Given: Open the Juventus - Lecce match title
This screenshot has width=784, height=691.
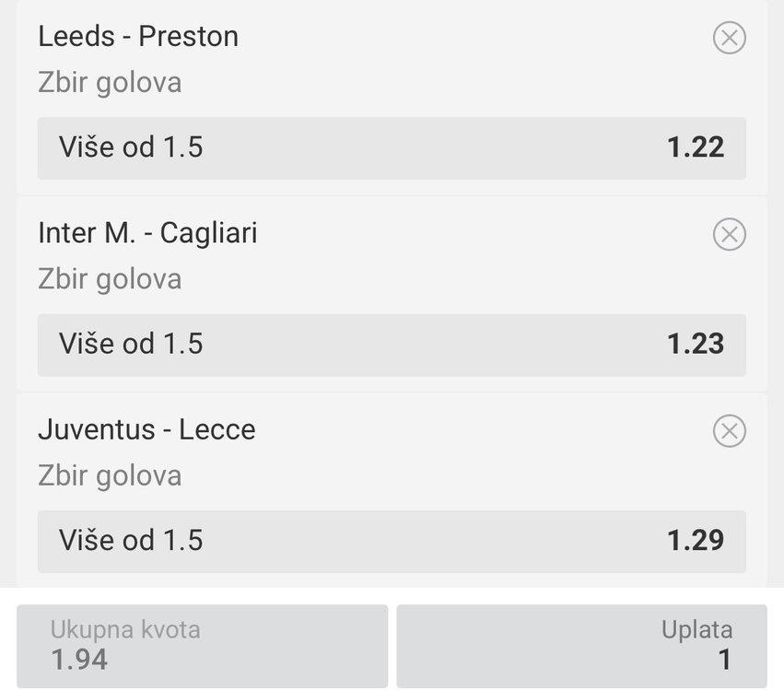Looking at the screenshot, I should 146,429.
